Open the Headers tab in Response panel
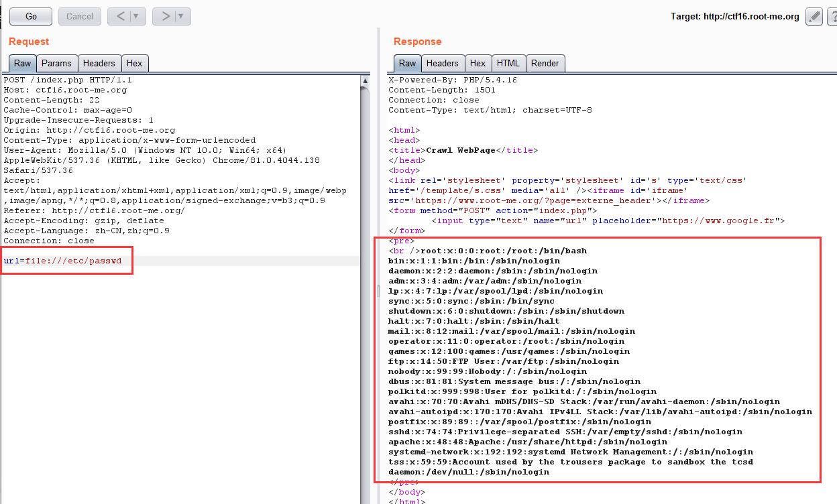Viewport: 837px width, 504px height. 442,63
